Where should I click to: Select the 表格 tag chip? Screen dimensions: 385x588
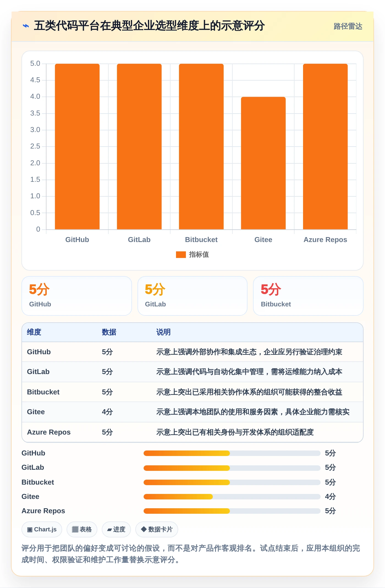tap(82, 529)
